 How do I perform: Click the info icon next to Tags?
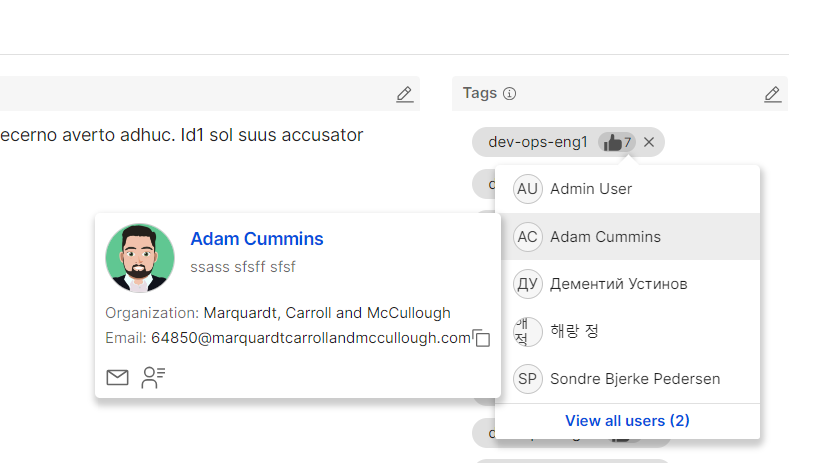click(509, 94)
